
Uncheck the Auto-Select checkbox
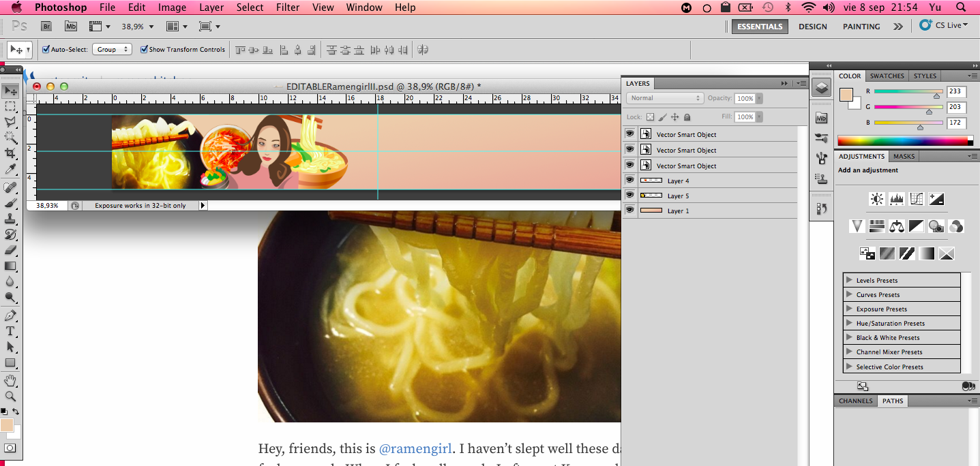coord(46,50)
